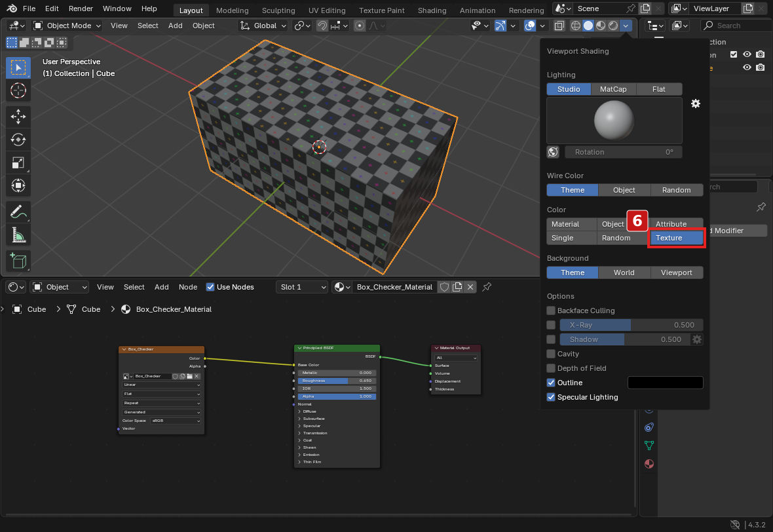
Task: Select the Cursor tool
Action: point(18,90)
